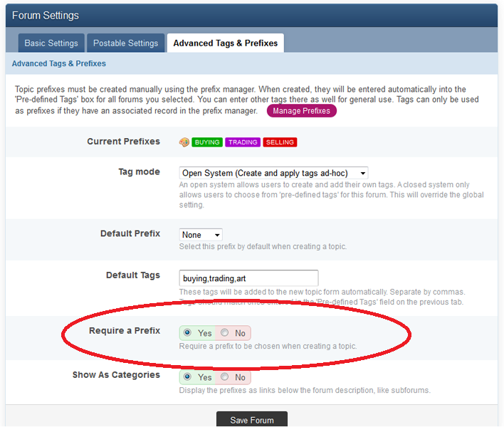Expand the Default Prefix dropdown
The image size is (504, 427).
(x=201, y=235)
